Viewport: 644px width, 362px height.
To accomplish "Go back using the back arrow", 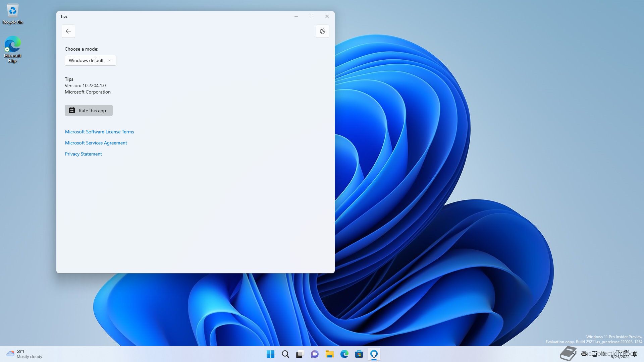I will tap(68, 31).
